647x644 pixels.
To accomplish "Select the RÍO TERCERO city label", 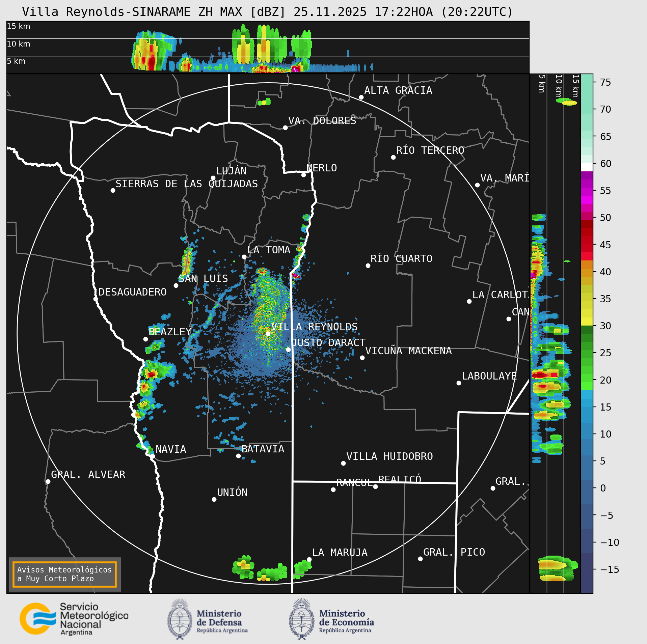I will (430, 150).
